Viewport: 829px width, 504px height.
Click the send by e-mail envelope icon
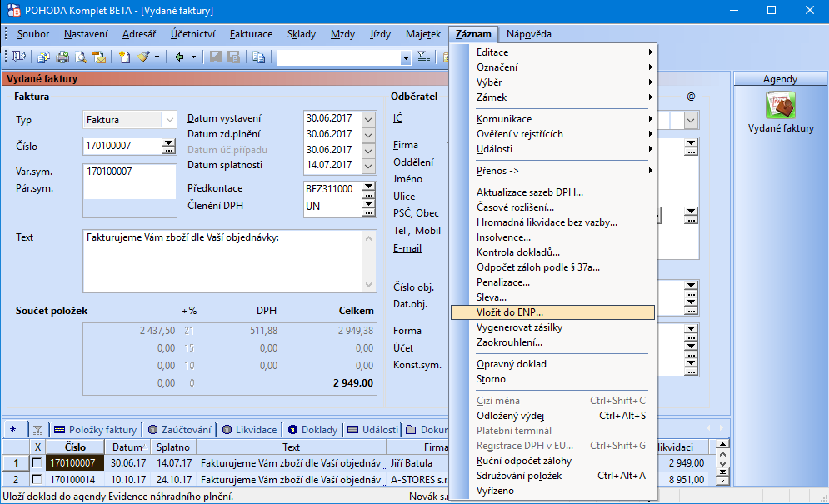[99, 57]
